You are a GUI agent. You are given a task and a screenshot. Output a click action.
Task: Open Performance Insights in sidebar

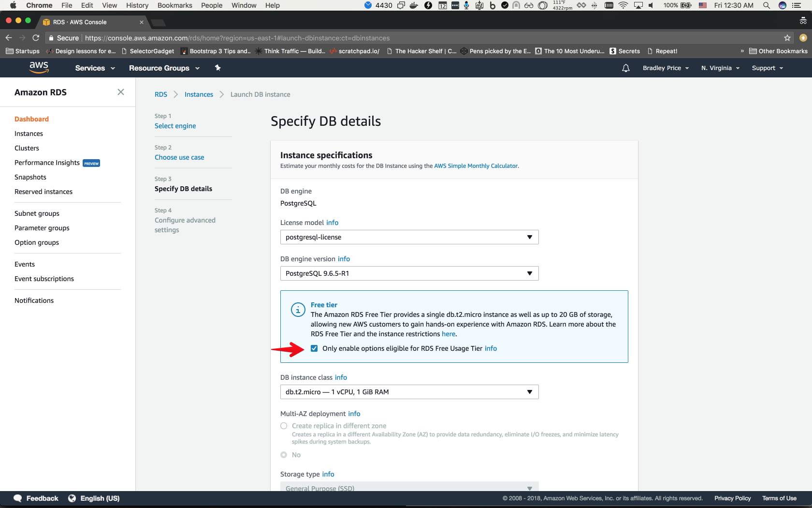click(47, 163)
